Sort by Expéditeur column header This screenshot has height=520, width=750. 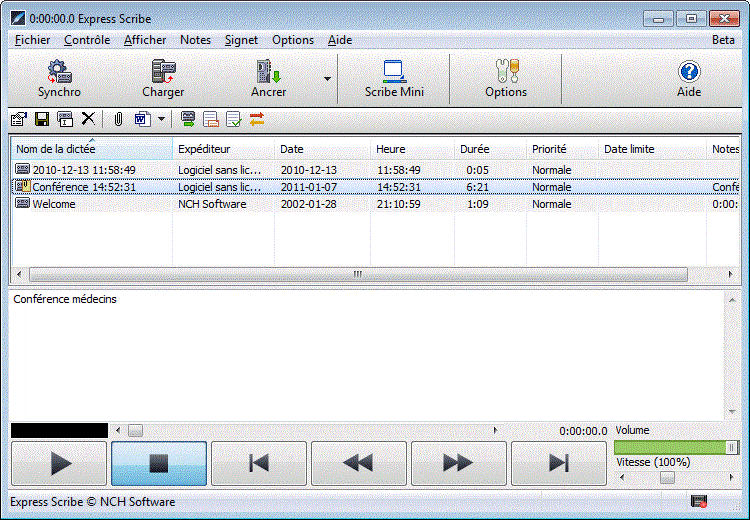click(x=223, y=149)
